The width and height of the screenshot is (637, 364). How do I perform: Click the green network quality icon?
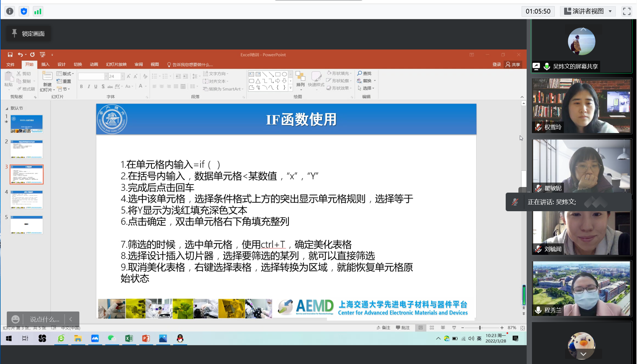tap(38, 11)
